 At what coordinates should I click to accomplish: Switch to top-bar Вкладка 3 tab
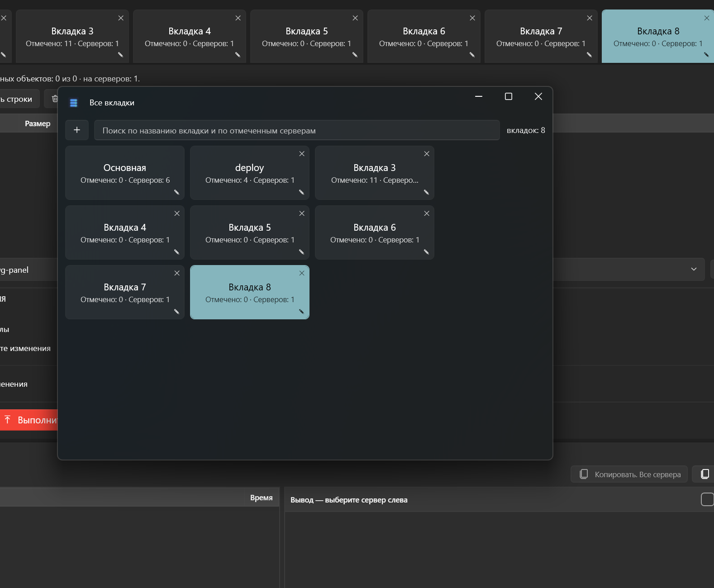click(x=72, y=36)
